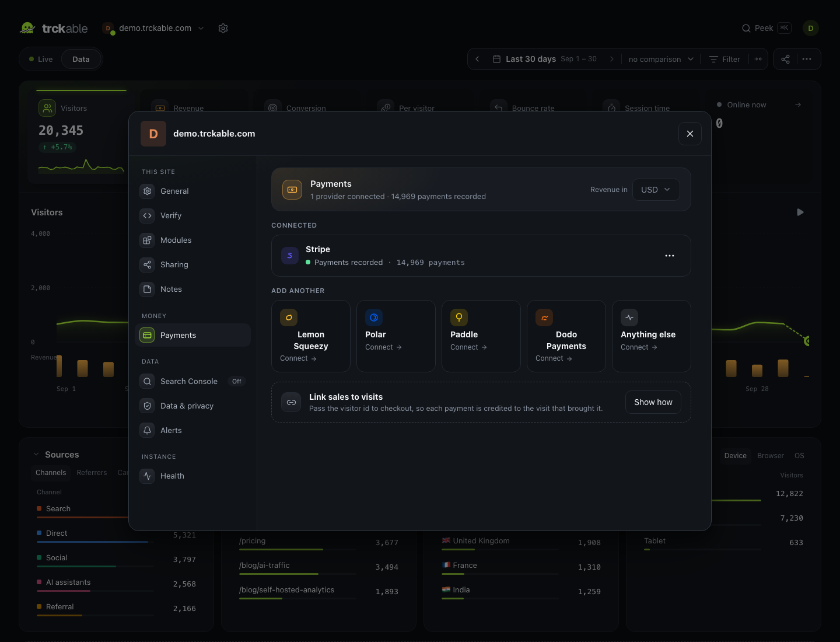The image size is (840, 642).
Task: Go to previous date range with left chevron
Action: pos(477,59)
